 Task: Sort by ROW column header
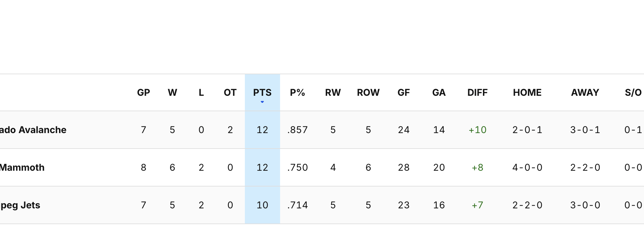368,92
